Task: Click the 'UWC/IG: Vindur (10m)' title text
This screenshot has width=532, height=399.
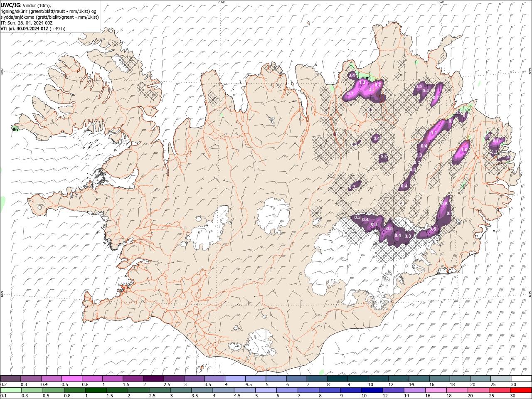Action: click(26, 5)
